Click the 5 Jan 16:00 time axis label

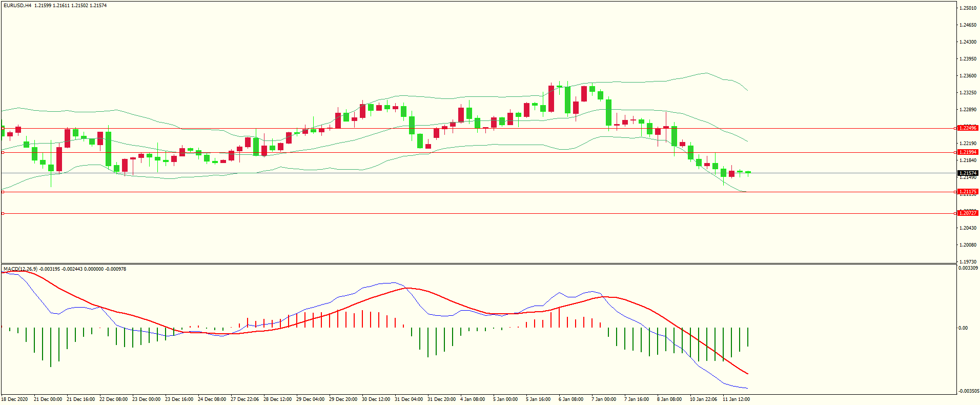[x=538, y=399]
